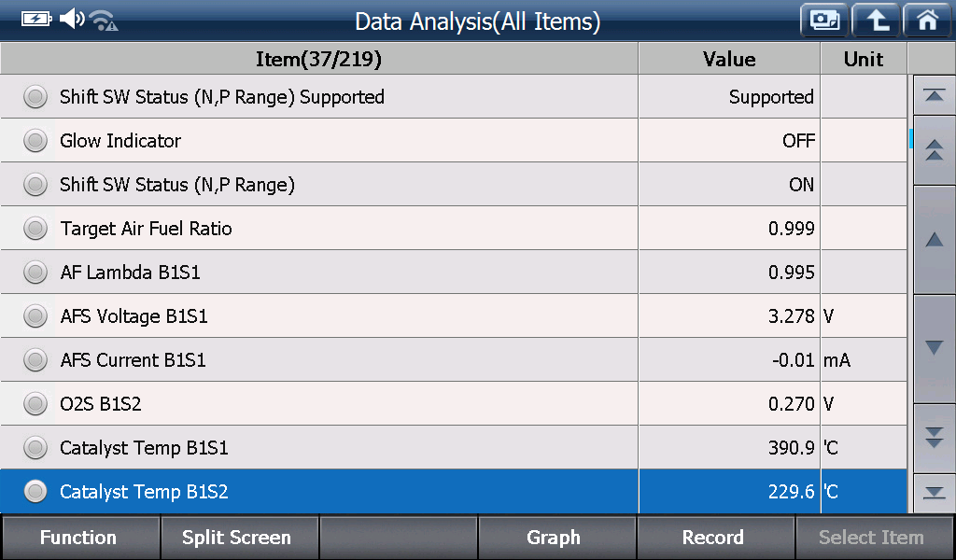This screenshot has width=956, height=560.
Task: Click the page up double arrow
Action: tap(934, 149)
